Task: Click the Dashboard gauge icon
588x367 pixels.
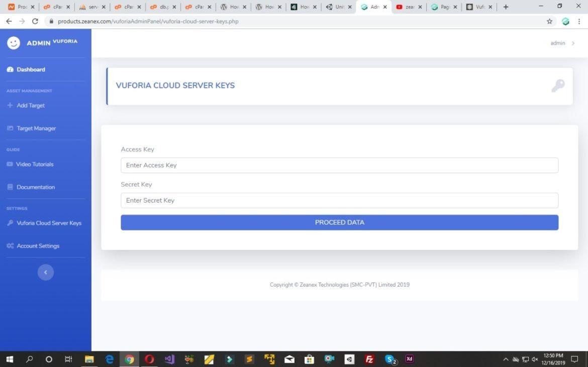Action: (x=10, y=69)
